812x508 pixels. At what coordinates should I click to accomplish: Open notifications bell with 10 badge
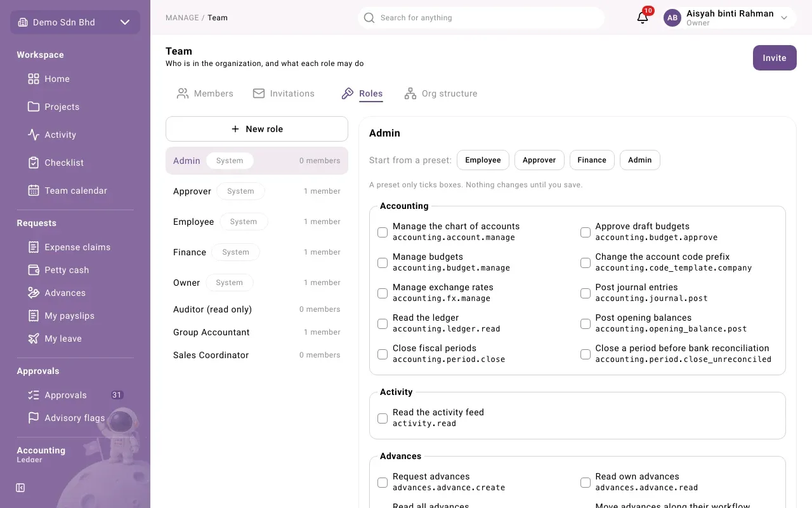[x=643, y=18]
